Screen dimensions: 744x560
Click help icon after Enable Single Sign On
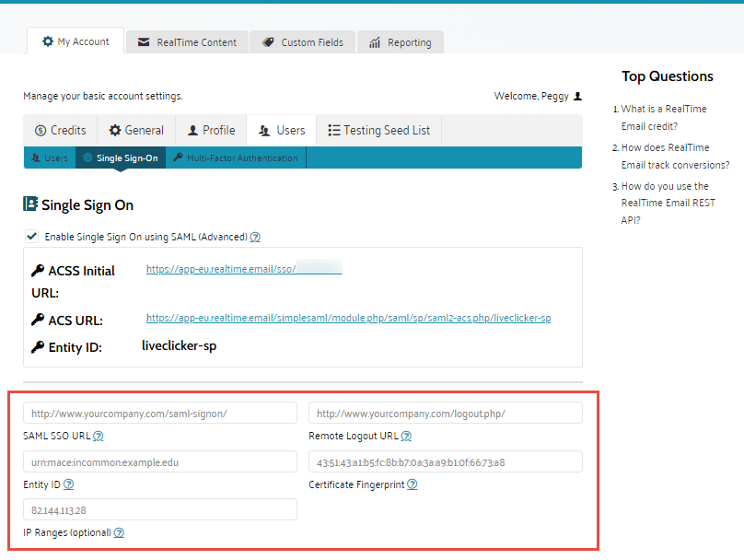point(255,237)
